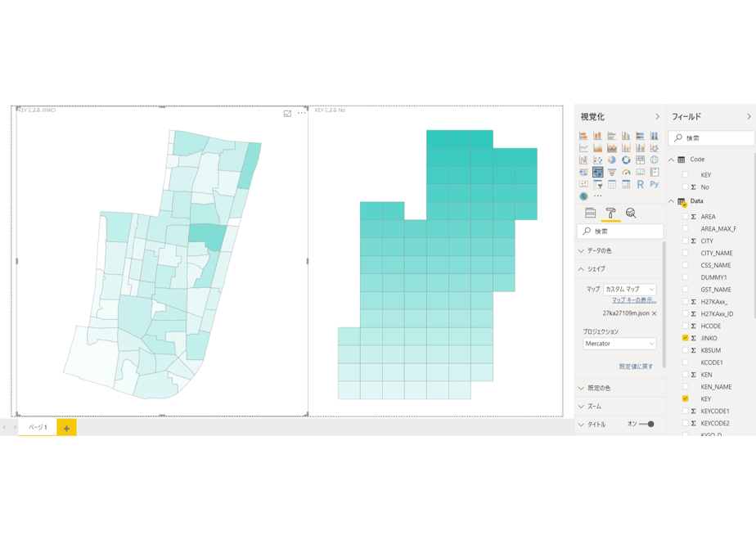Remove the 27ka27109m.json map file

[x=655, y=313]
